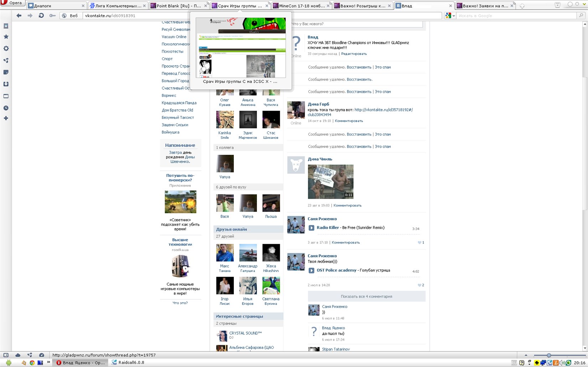This screenshot has width=588, height=367.
Task: Open Эдик Марченков friend avatar
Action: pos(248,120)
